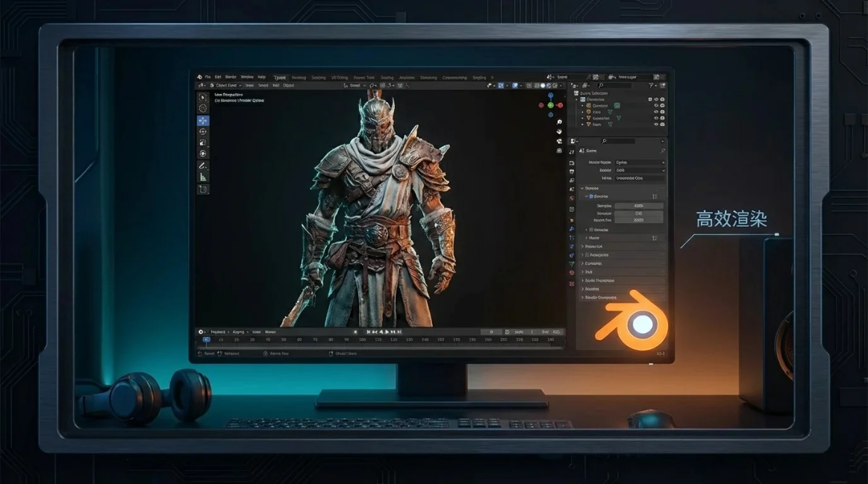
Task: Select the Scale tool
Action: [x=203, y=142]
